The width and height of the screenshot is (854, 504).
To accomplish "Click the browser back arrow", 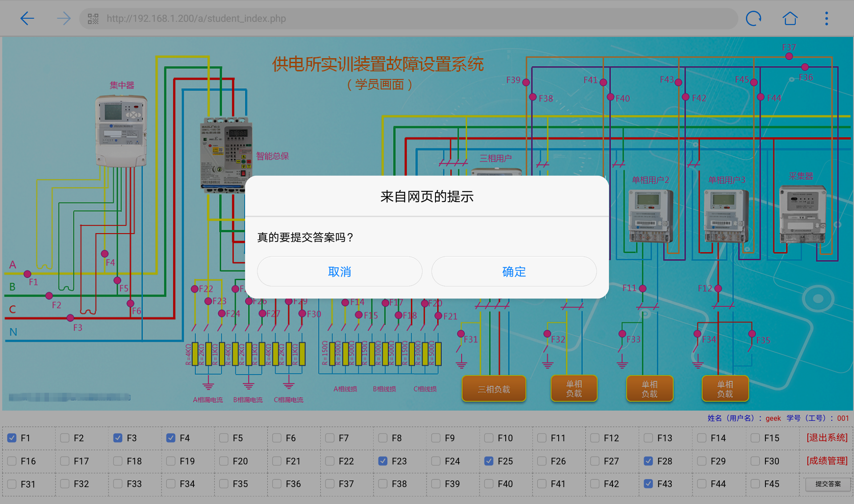I will pos(27,19).
